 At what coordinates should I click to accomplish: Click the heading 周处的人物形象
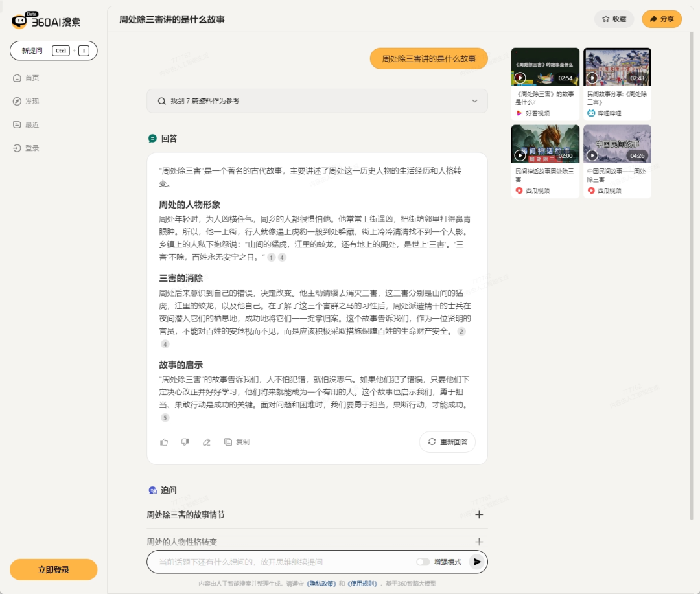pyautogui.click(x=190, y=205)
